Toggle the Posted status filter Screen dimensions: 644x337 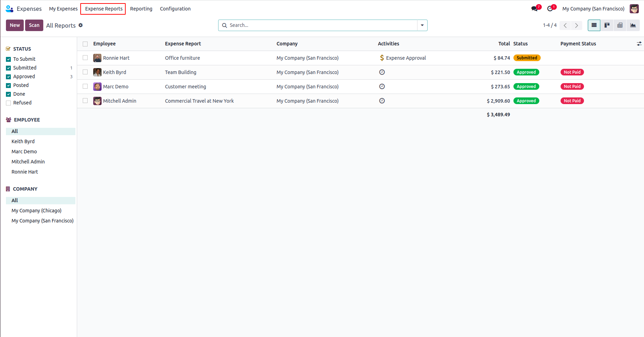[x=8, y=85]
